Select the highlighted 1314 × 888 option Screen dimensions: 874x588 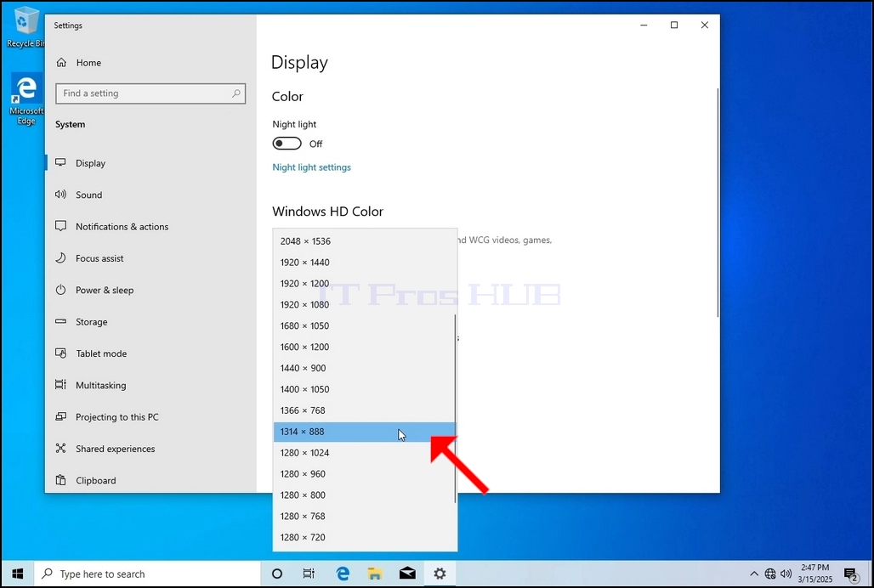(x=365, y=432)
